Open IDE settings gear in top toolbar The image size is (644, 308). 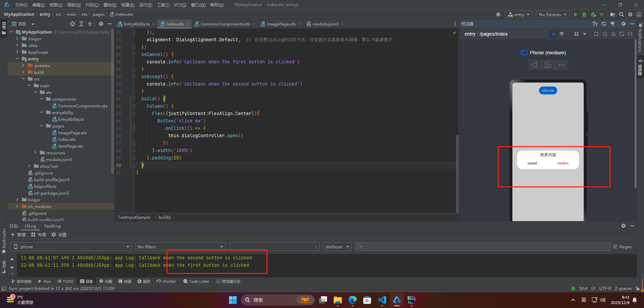click(630, 14)
